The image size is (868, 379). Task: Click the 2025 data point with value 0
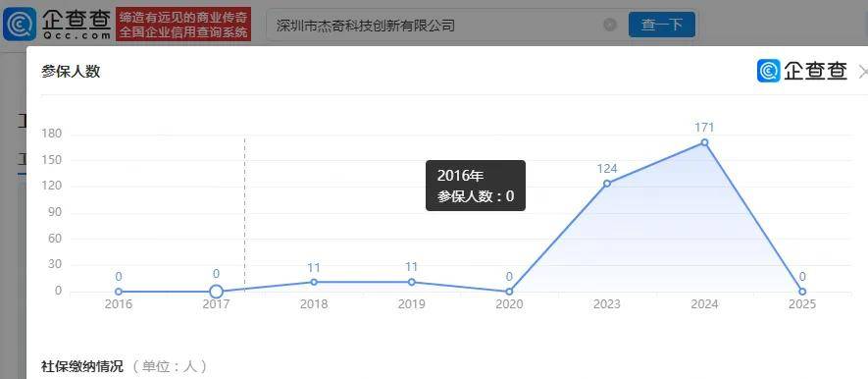click(802, 292)
